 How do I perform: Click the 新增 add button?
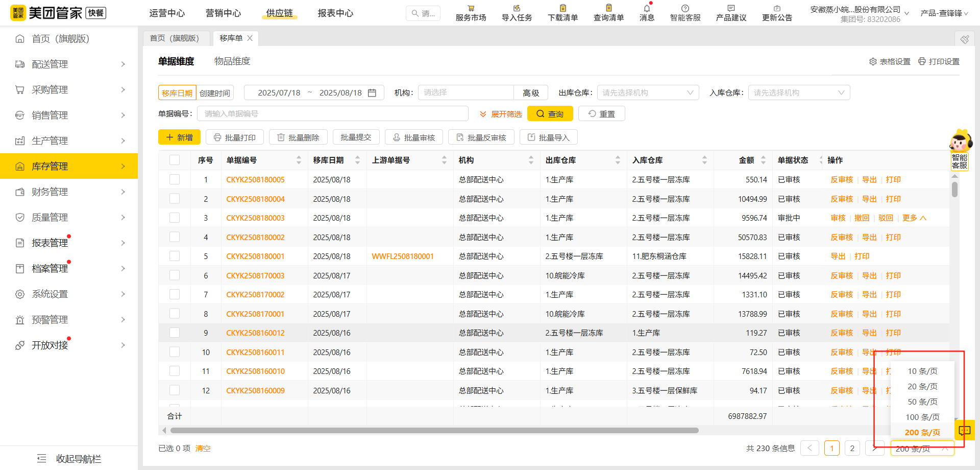point(179,137)
